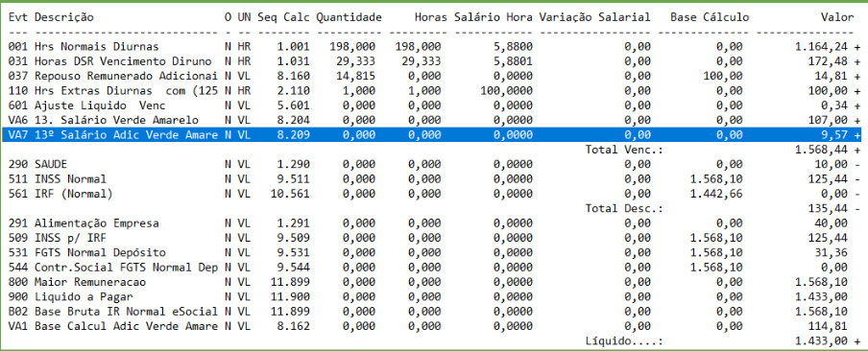Click the base value '1.442,66'
The width and height of the screenshot is (868, 351).
[x=717, y=194]
